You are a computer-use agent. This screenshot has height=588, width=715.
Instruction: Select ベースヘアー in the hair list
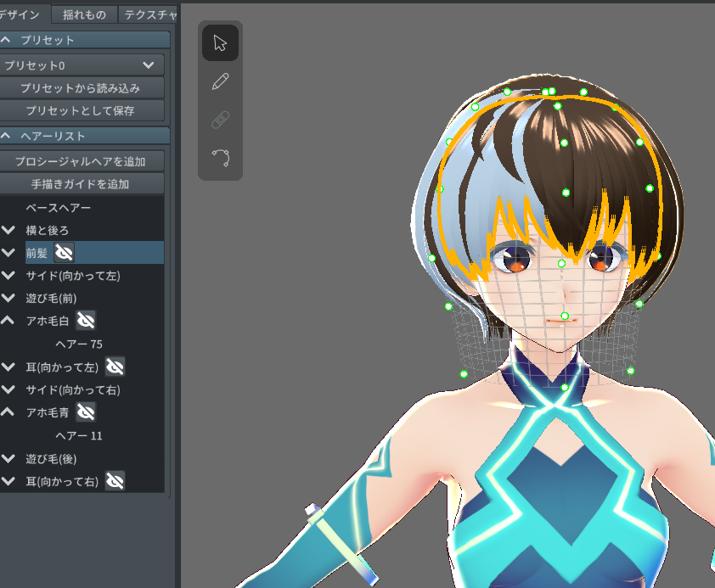point(58,207)
